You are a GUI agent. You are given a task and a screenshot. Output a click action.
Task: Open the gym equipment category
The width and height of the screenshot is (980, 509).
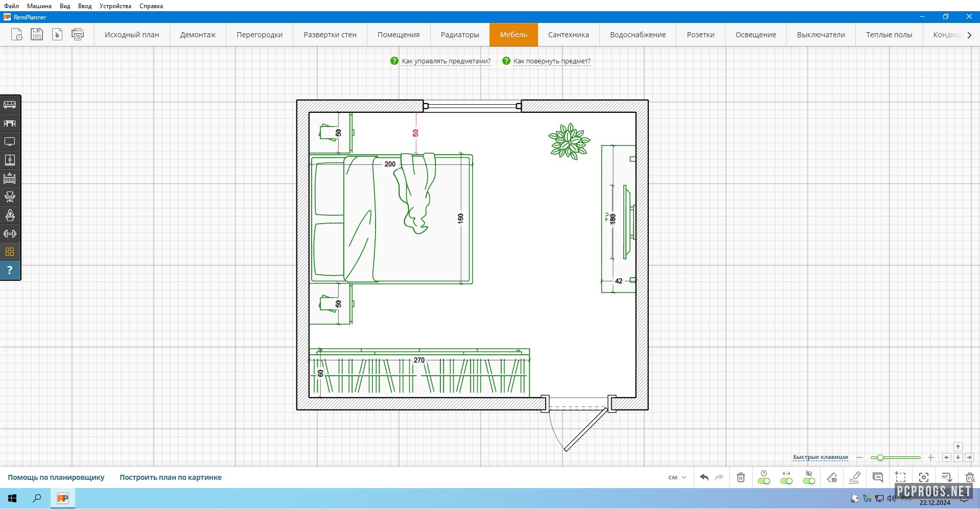10,233
